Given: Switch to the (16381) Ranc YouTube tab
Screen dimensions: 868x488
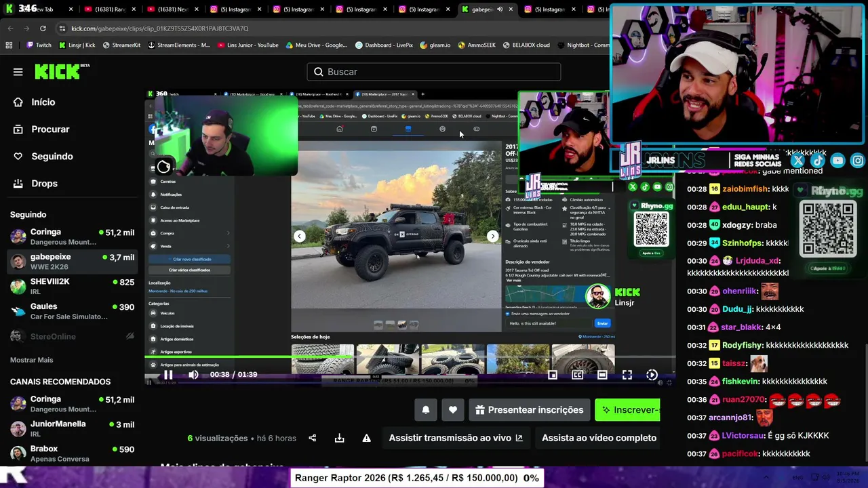Looking at the screenshot, I should [x=108, y=9].
